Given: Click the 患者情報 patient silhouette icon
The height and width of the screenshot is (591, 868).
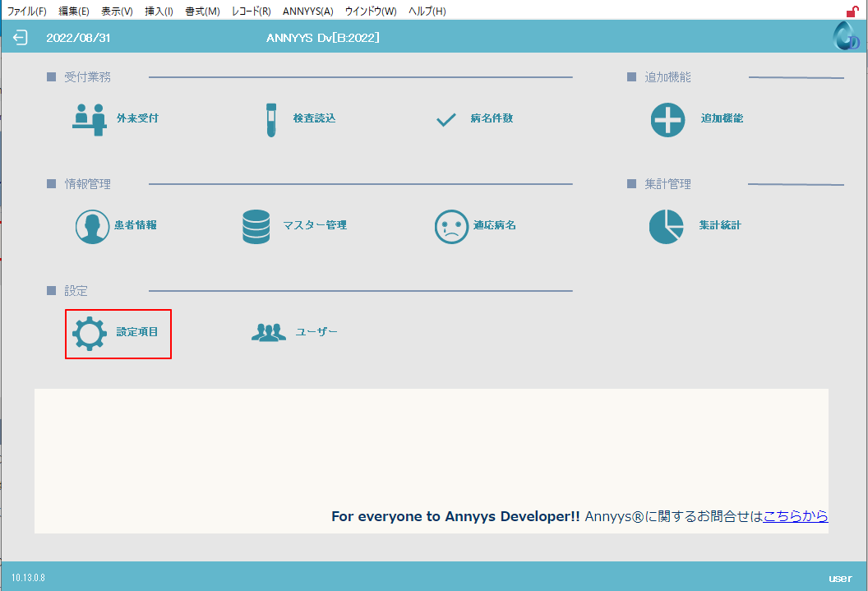Looking at the screenshot, I should click(x=92, y=226).
